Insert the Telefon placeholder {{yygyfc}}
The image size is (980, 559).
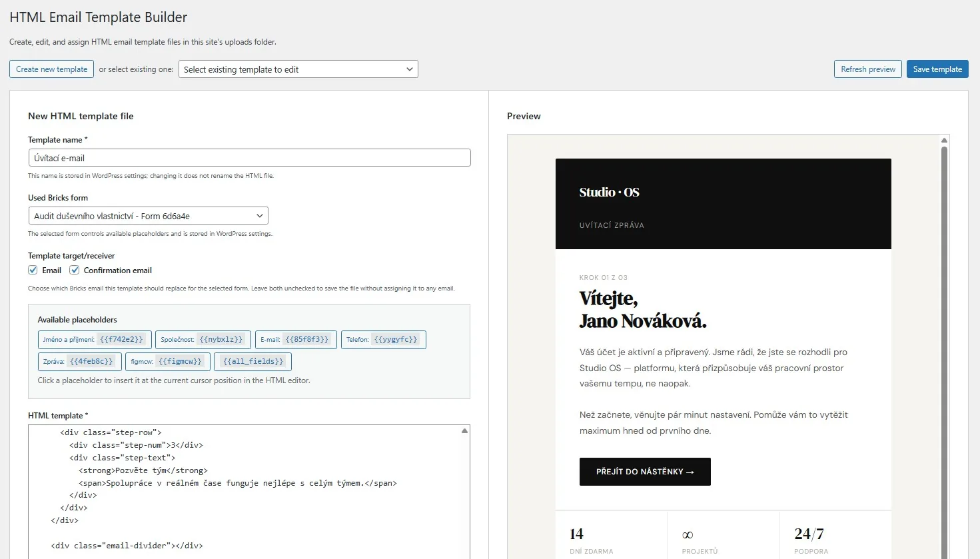383,340
